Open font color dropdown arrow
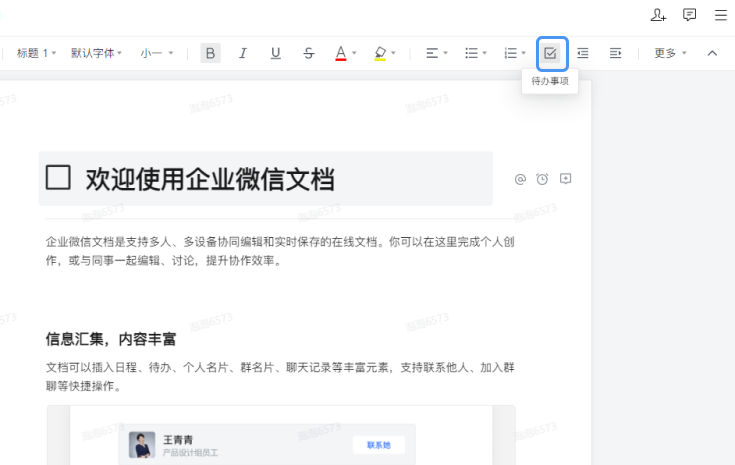The height and width of the screenshot is (465, 735). 354,53
